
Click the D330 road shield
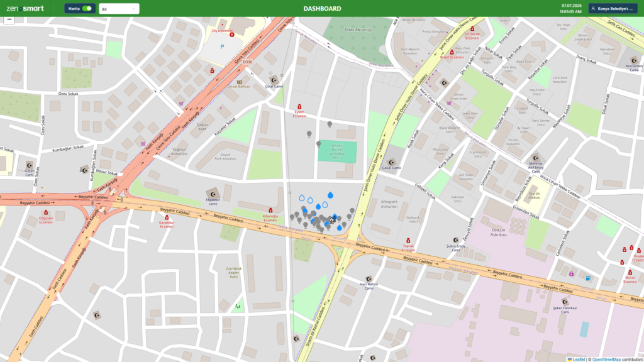pyautogui.click(x=247, y=62)
